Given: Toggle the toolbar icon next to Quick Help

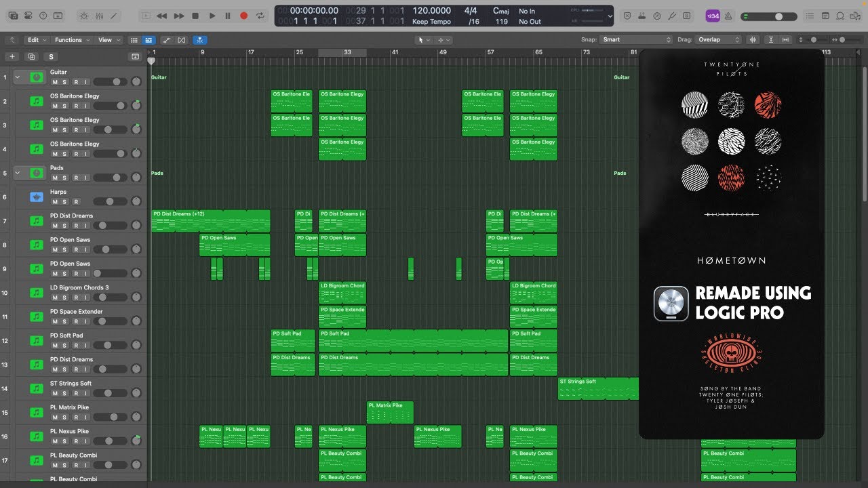Looking at the screenshot, I should [x=59, y=16].
